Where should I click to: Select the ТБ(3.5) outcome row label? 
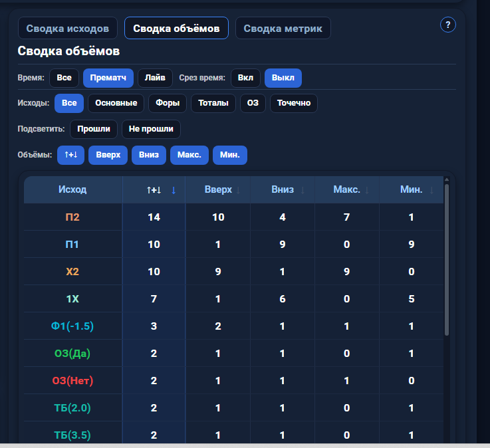(72, 435)
